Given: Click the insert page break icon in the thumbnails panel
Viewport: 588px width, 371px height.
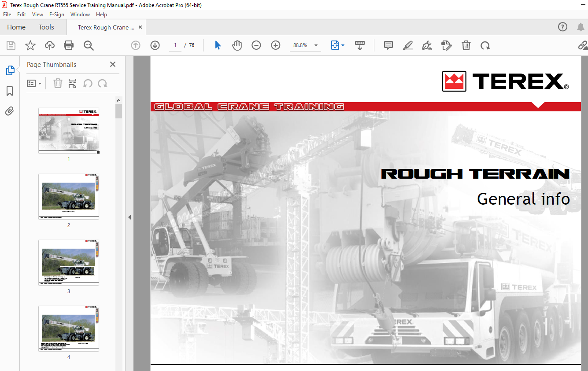Looking at the screenshot, I should tap(73, 83).
